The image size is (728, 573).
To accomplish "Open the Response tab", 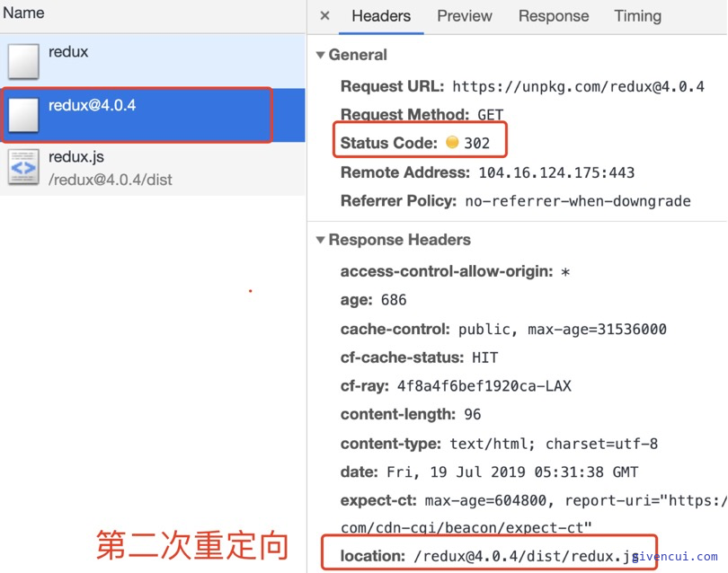I will point(554,16).
